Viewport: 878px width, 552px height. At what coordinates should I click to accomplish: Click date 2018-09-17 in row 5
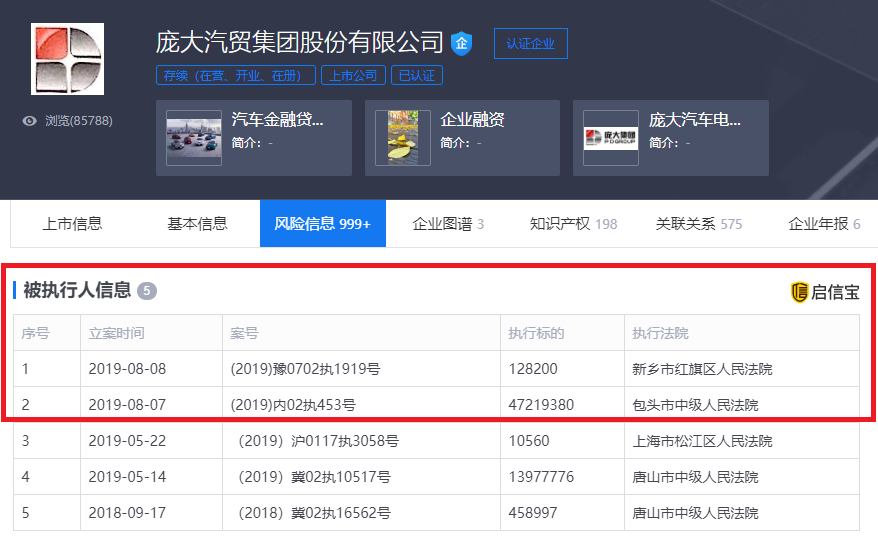tap(127, 513)
